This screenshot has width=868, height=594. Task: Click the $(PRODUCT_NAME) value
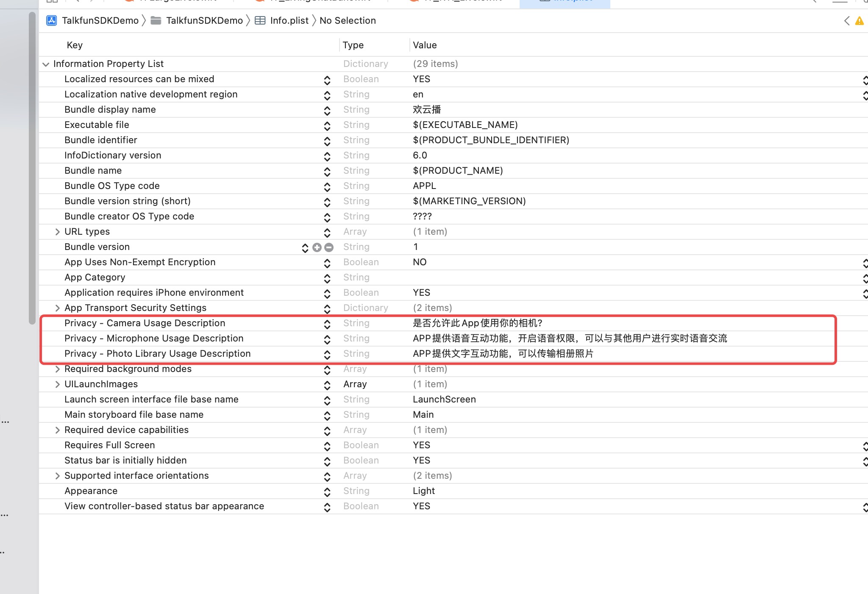coord(458,171)
